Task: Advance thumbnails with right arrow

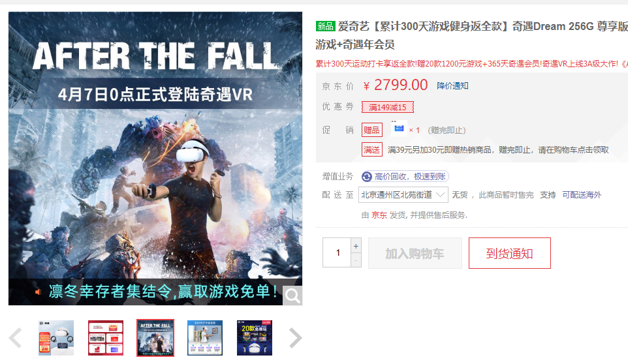Action: click(295, 338)
